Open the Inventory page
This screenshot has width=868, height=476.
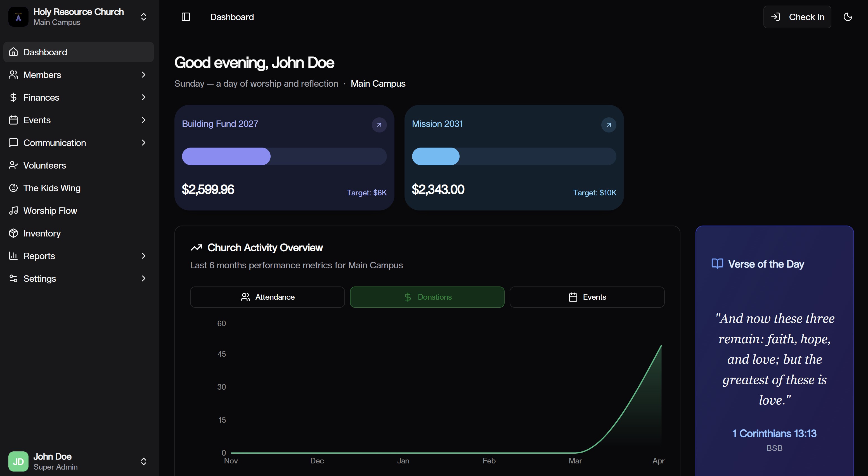pyautogui.click(x=79, y=233)
